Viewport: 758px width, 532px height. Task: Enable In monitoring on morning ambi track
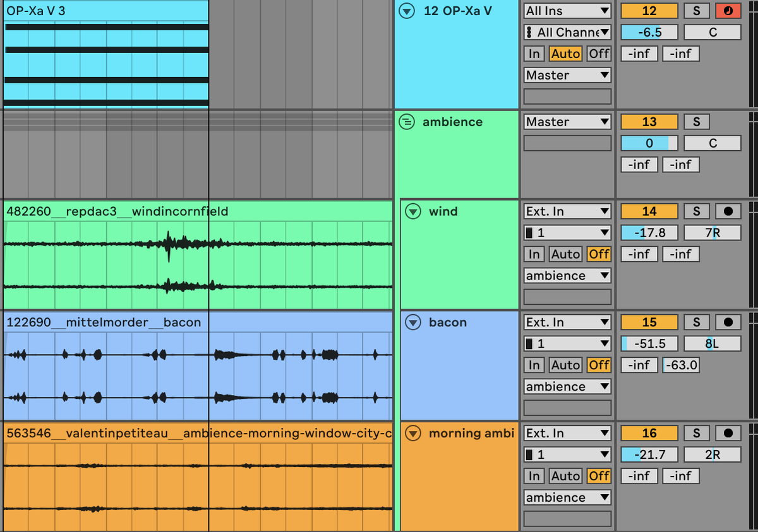coord(534,476)
